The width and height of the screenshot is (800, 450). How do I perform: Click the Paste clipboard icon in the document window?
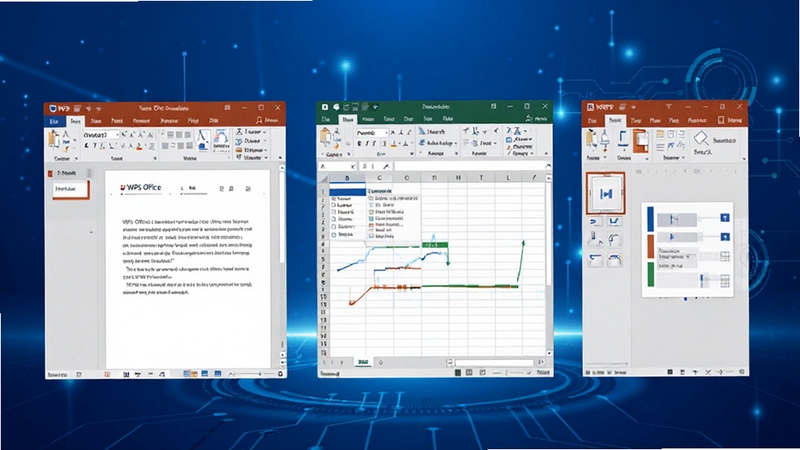(x=54, y=139)
